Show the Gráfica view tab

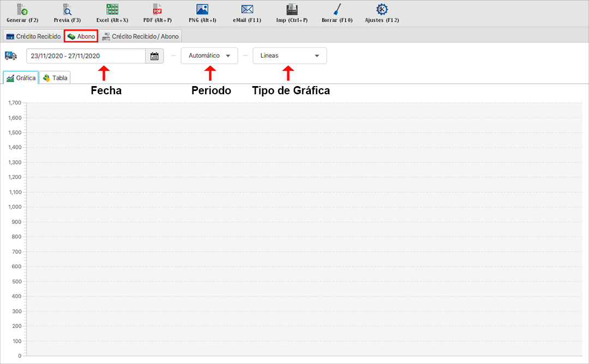(x=21, y=78)
